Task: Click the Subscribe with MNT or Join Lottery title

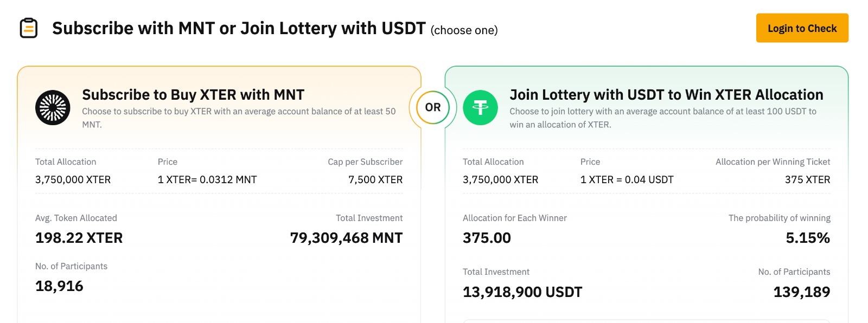Action: tap(239, 28)
